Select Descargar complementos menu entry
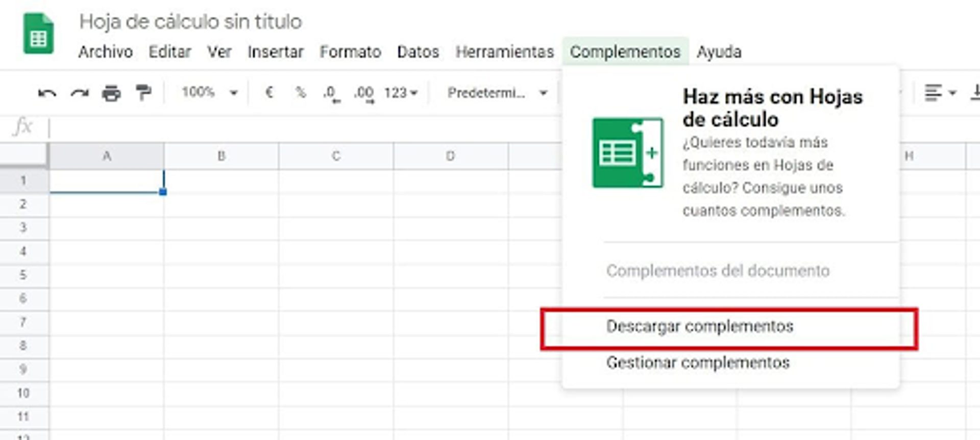The height and width of the screenshot is (440, 980). tap(699, 327)
